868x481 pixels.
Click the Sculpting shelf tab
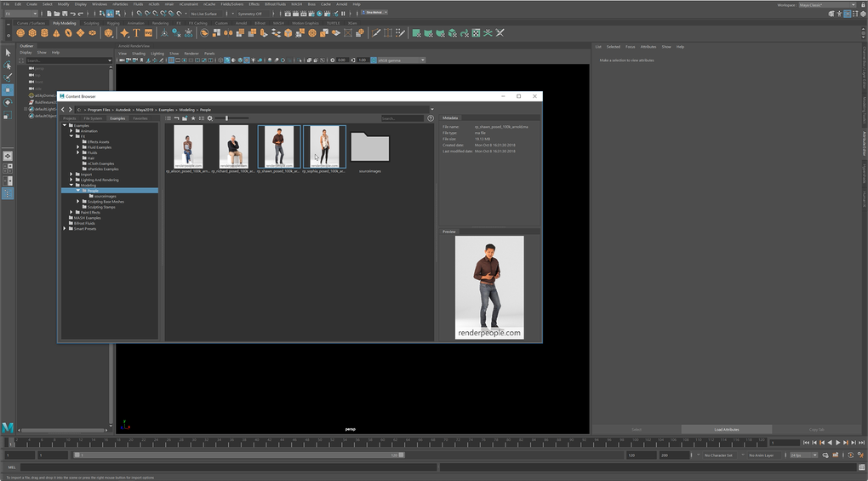[x=91, y=23]
